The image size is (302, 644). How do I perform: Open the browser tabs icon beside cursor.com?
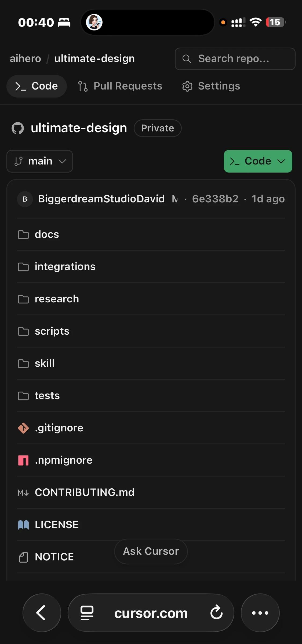[x=87, y=613]
